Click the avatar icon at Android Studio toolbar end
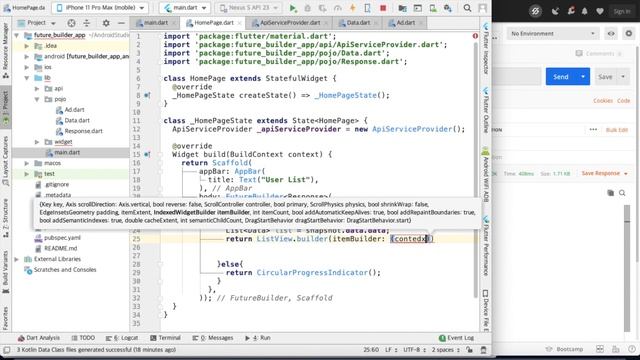Screen dimensions: 640x360 point(483,8)
